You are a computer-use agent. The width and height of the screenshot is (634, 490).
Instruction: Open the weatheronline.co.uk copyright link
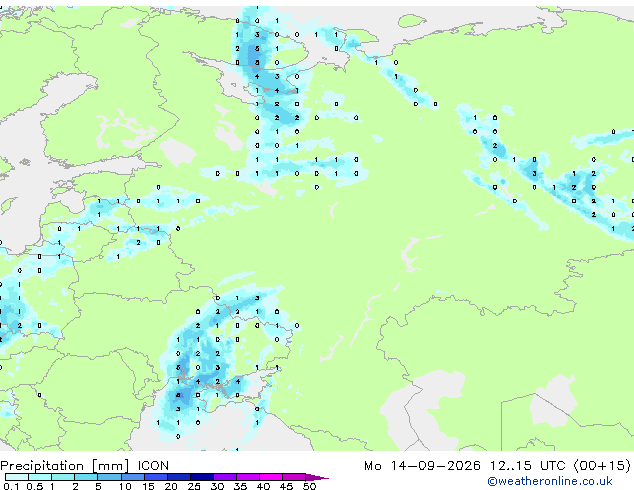pyautogui.click(x=550, y=481)
